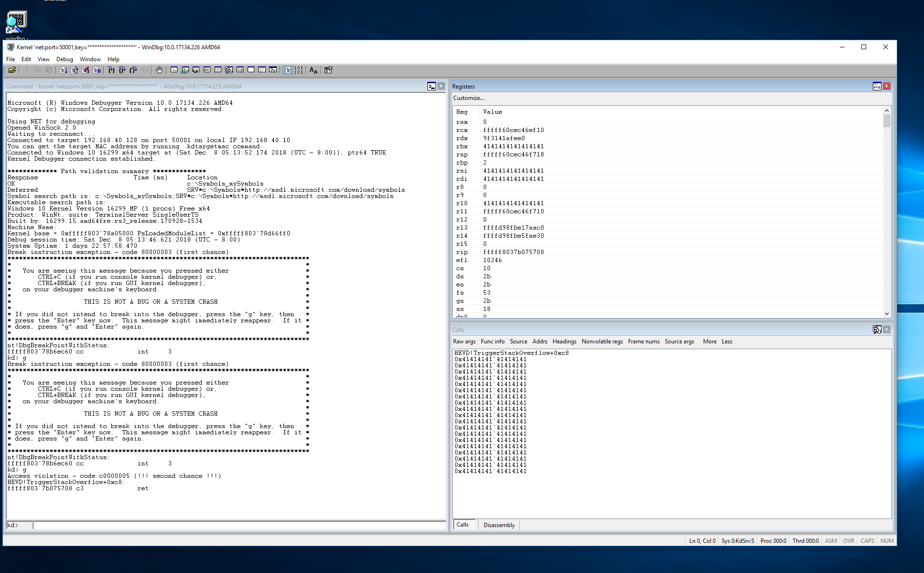Open Processes and Threads window icon

(262, 70)
